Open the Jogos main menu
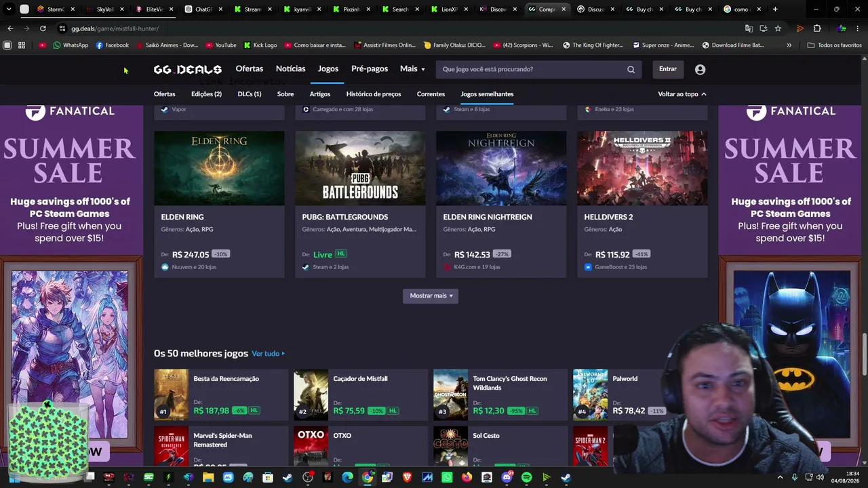 click(x=328, y=69)
